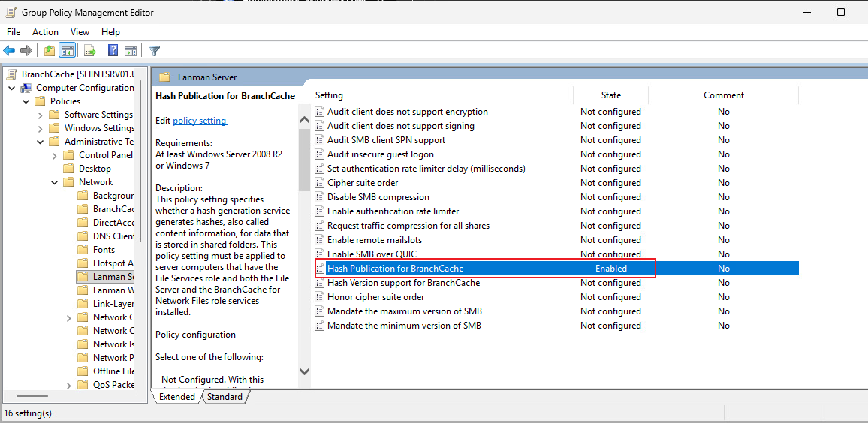This screenshot has height=423, width=868.
Task: Open the View menu
Action: [x=80, y=32]
